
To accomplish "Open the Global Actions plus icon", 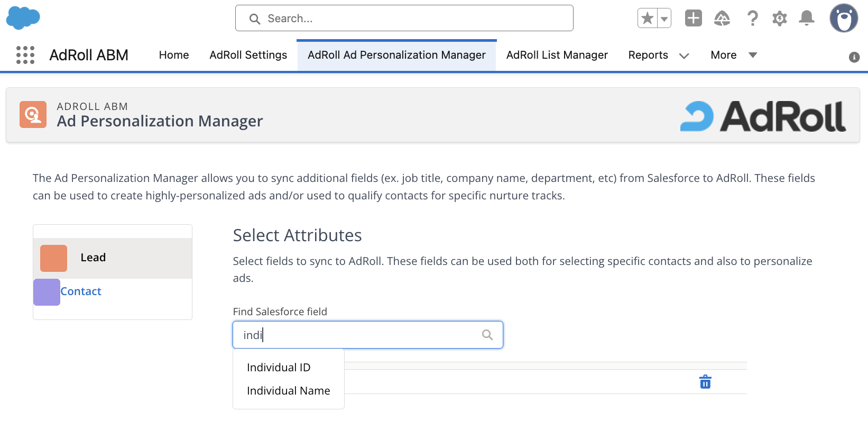I will (693, 19).
